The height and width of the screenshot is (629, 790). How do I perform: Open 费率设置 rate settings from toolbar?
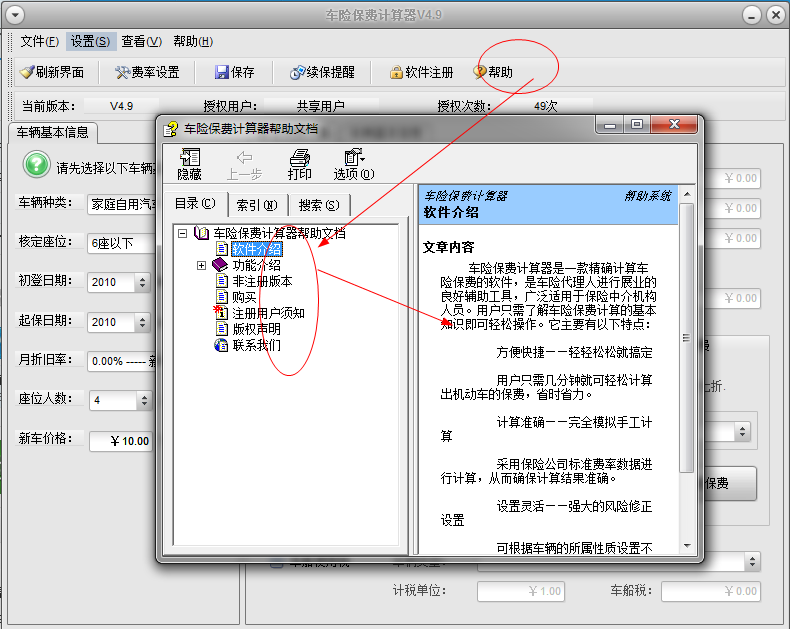[x=147, y=72]
